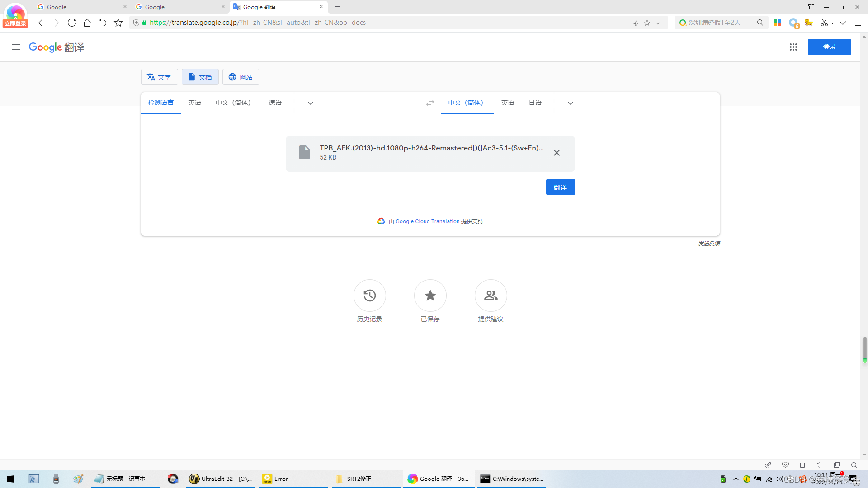Open the history (历史记录) circle icon
Image resolution: width=868 pixels, height=488 pixels.
369,296
